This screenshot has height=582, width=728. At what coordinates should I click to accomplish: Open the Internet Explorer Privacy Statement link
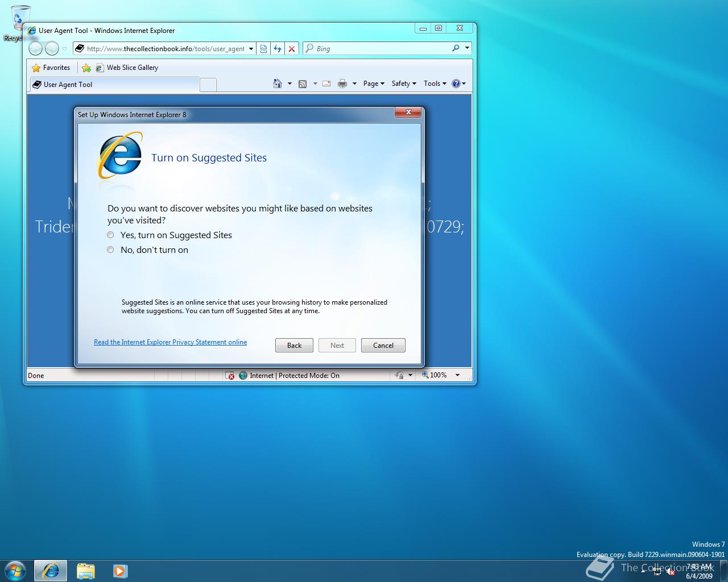coord(170,342)
